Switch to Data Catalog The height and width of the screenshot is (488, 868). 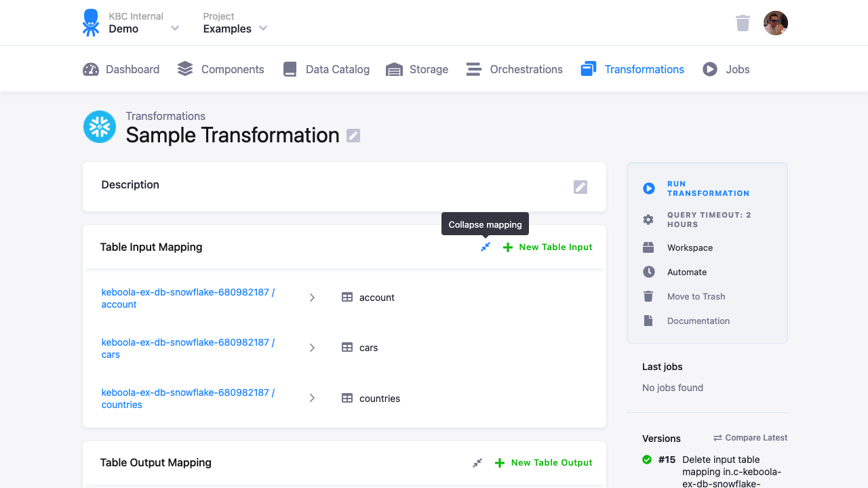(325, 69)
